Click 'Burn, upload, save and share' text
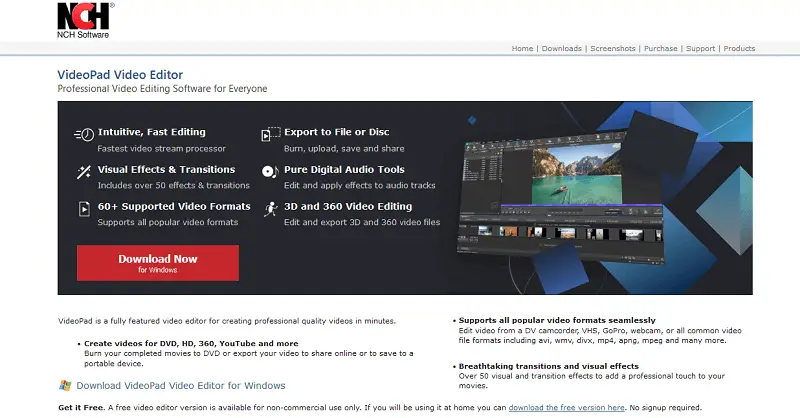800x418 pixels. click(x=344, y=149)
